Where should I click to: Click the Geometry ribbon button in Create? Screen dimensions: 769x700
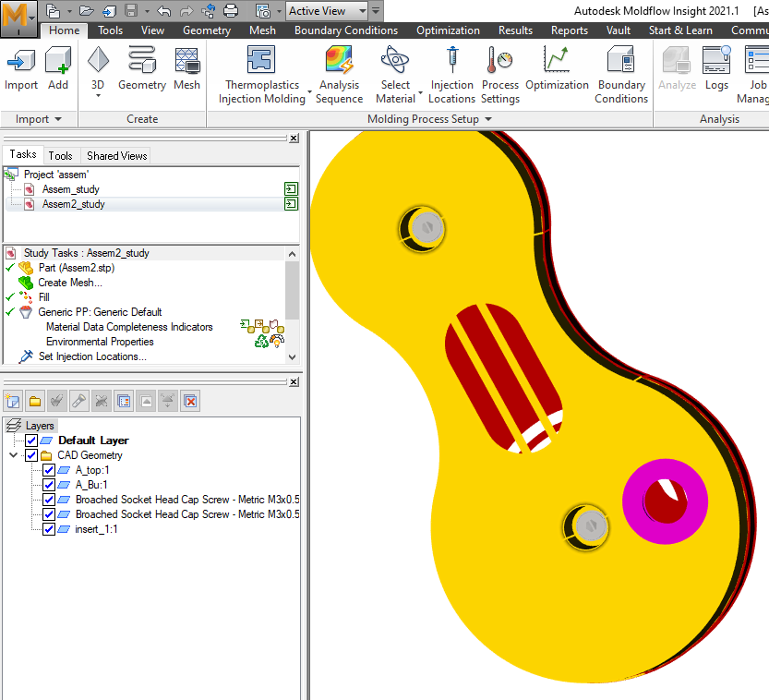[142, 68]
